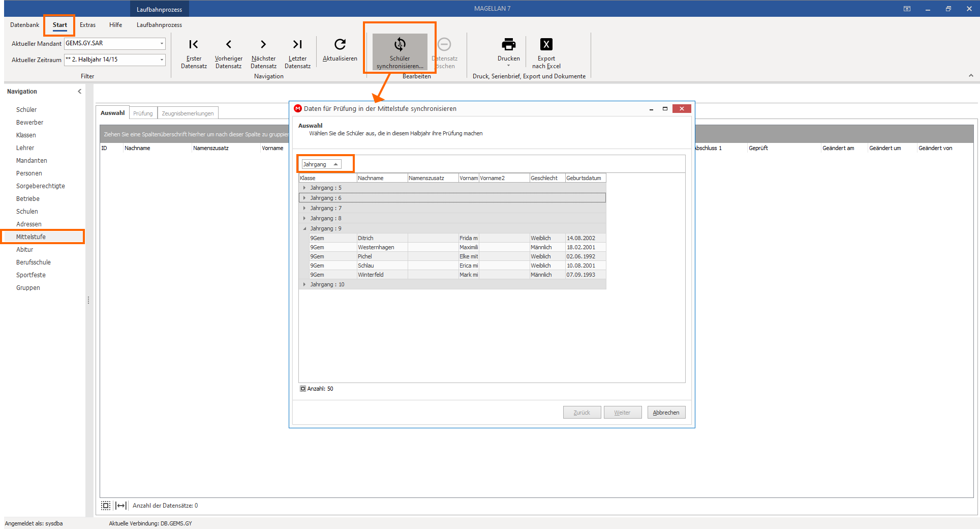The height and width of the screenshot is (529, 980).
Task: Expand the Jahrgang : 7 group
Action: [304, 208]
